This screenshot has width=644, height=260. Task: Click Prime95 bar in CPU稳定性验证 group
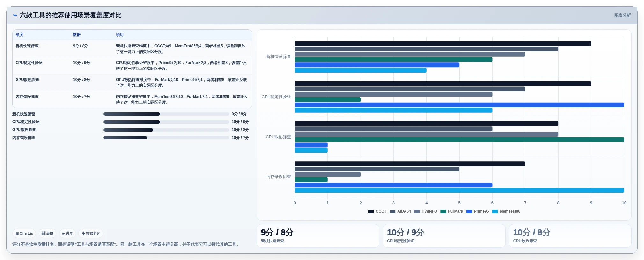(459, 105)
